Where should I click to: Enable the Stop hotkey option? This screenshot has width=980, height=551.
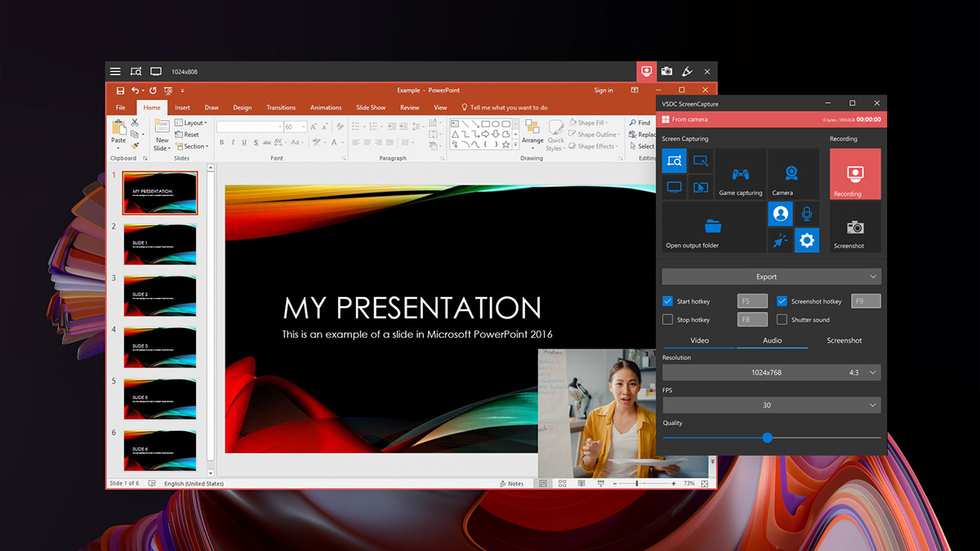(x=666, y=318)
